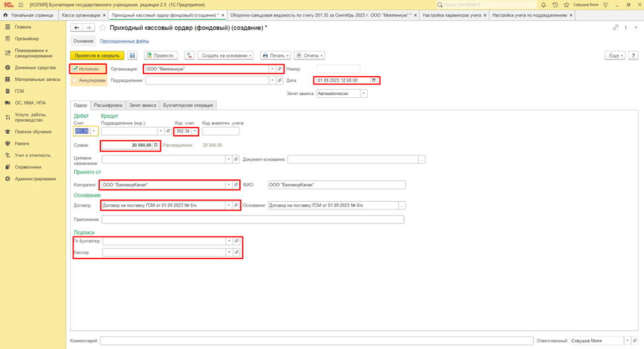
Task: Click the search field in title bar
Action: (486, 5)
